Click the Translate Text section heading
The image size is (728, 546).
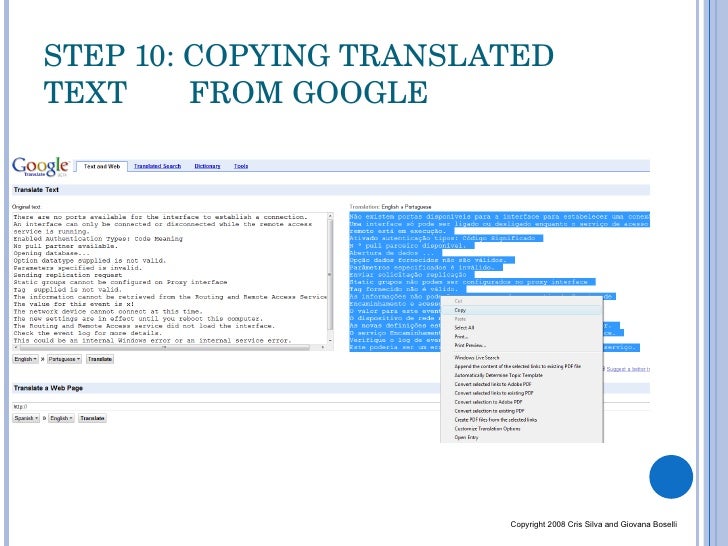coord(36,190)
